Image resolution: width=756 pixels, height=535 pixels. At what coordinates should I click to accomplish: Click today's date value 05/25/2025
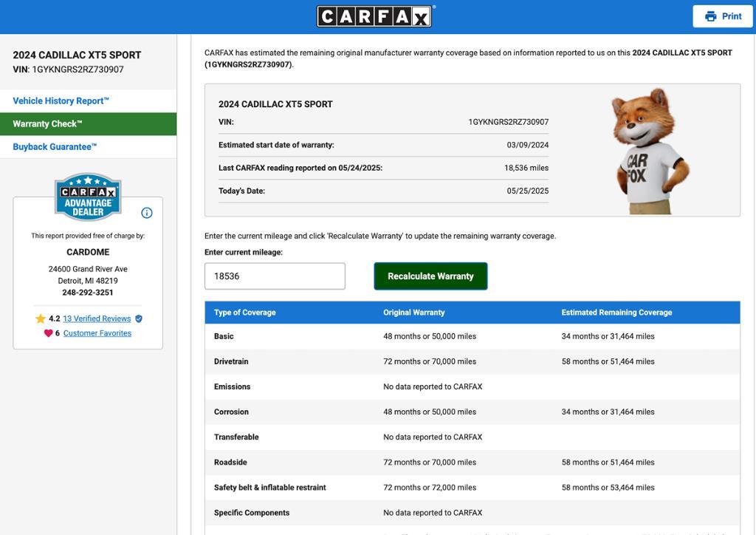point(527,191)
